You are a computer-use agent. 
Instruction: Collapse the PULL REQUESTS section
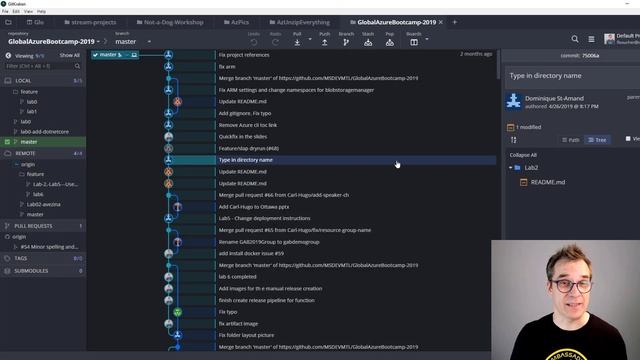[x=43, y=226]
